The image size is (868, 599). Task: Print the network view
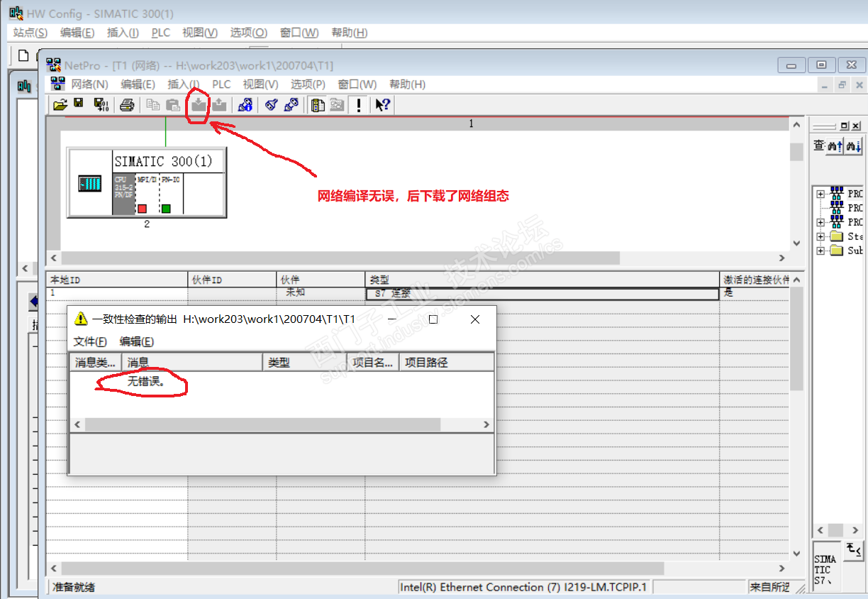[127, 105]
